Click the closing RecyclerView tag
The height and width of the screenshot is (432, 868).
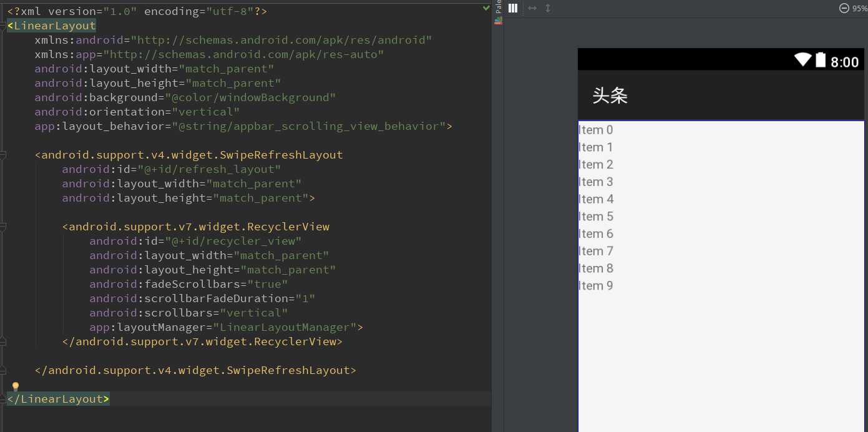point(203,341)
